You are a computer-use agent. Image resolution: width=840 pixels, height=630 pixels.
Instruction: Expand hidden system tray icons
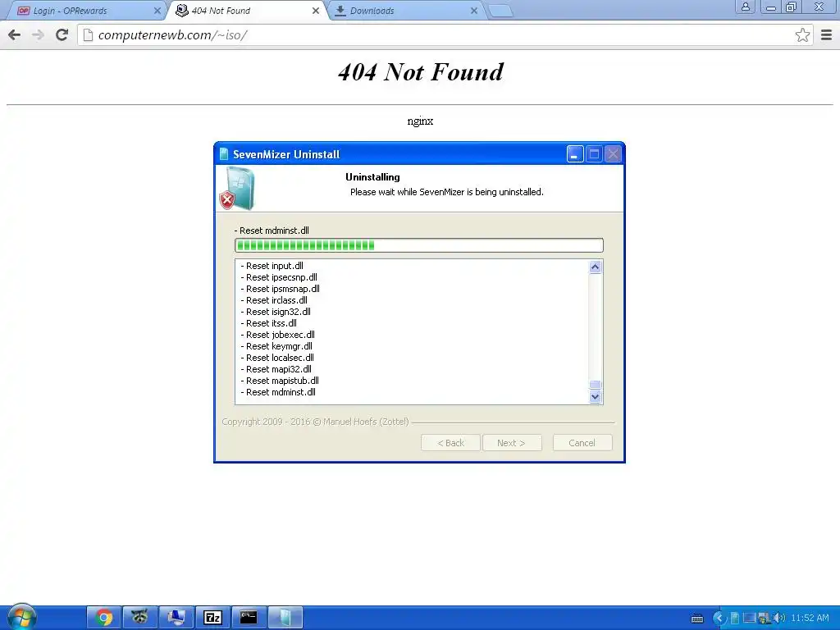pyautogui.click(x=719, y=619)
